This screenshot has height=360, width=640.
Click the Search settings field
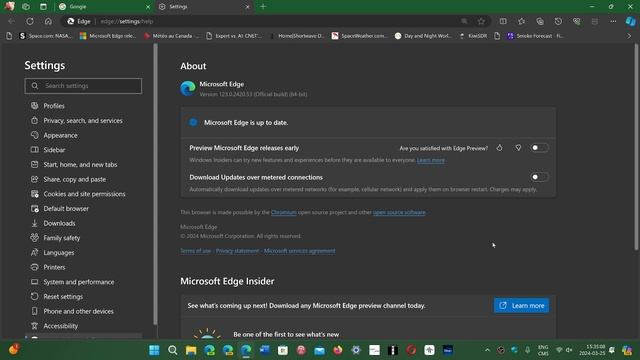click(x=83, y=86)
